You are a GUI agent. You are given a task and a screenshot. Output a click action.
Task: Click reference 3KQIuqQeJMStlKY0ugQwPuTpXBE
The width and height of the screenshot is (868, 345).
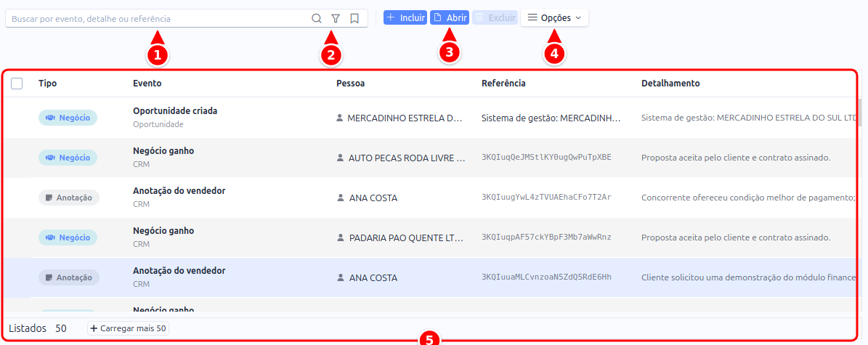tap(546, 157)
